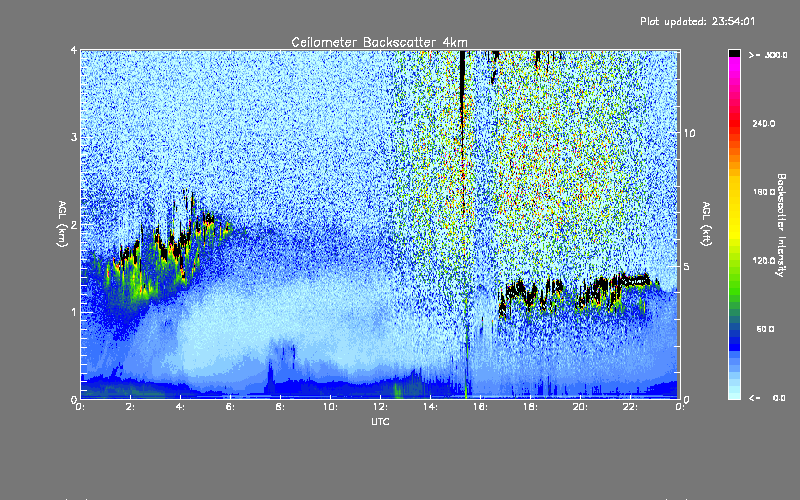The height and width of the screenshot is (500, 800).
Task: Click the "2:" UTC time tick
Action: [x=130, y=407]
